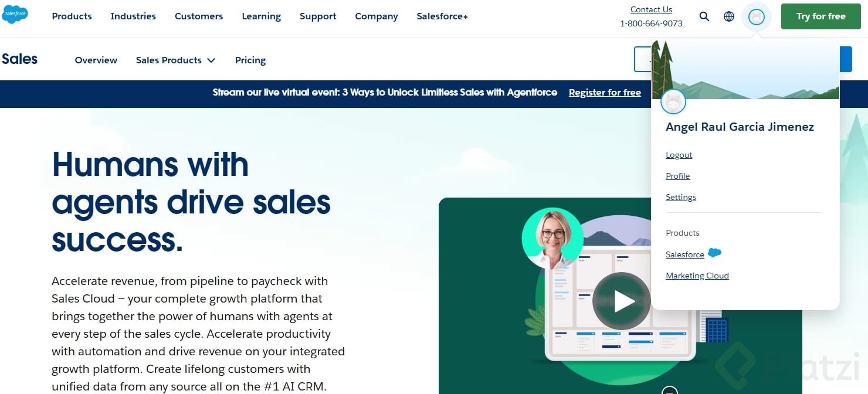Expand the Sales Products dropdown

[175, 60]
